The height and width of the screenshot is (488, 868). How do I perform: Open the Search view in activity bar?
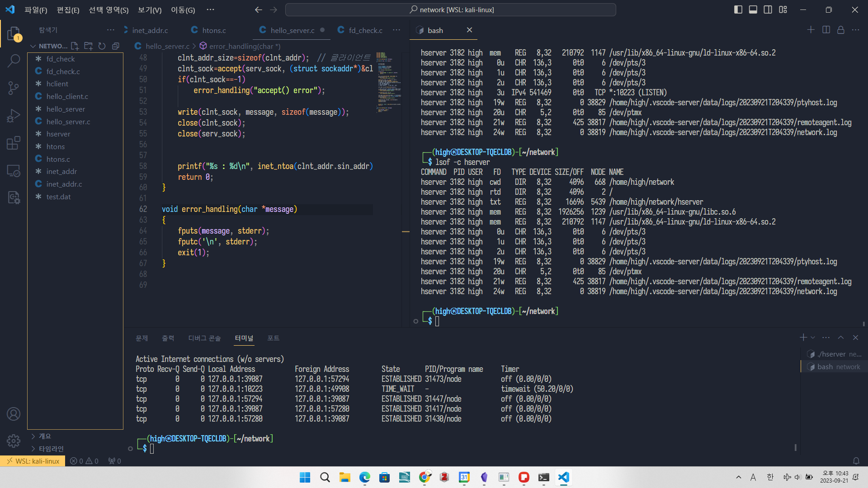[14, 61]
